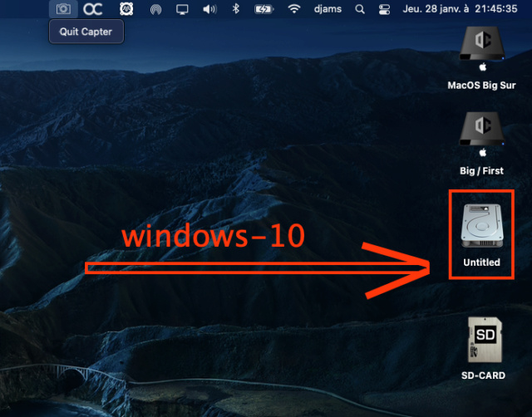532x417 pixels.
Task: Open battery charging status icon
Action: [264, 9]
